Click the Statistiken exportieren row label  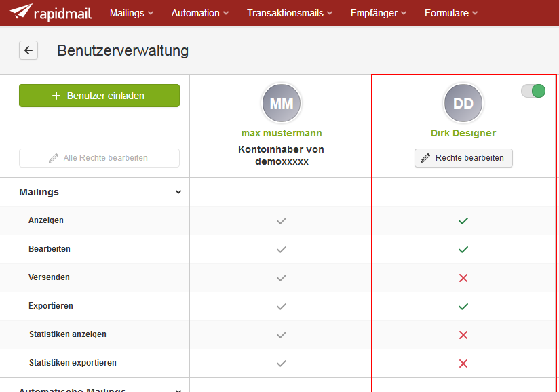click(x=73, y=363)
